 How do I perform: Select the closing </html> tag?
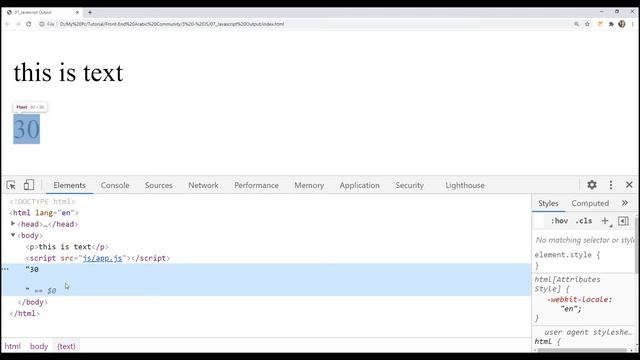24,313
